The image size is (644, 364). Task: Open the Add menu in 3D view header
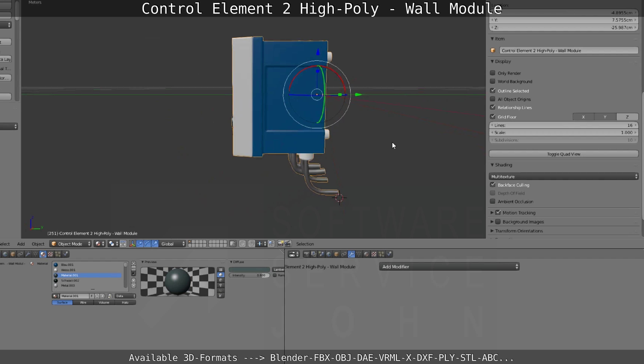coord(21,244)
